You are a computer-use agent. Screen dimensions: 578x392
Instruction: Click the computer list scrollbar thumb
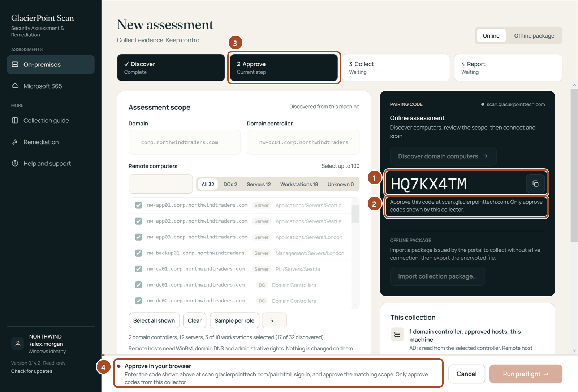click(355, 214)
